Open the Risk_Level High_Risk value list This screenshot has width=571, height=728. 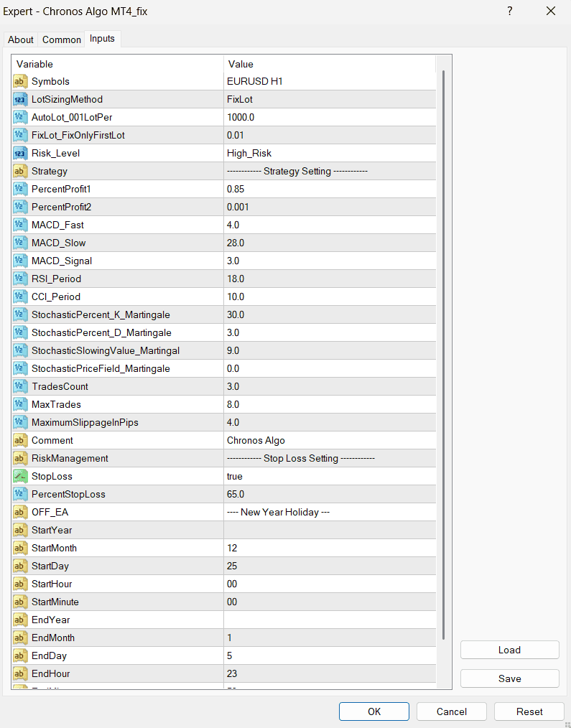(329, 153)
